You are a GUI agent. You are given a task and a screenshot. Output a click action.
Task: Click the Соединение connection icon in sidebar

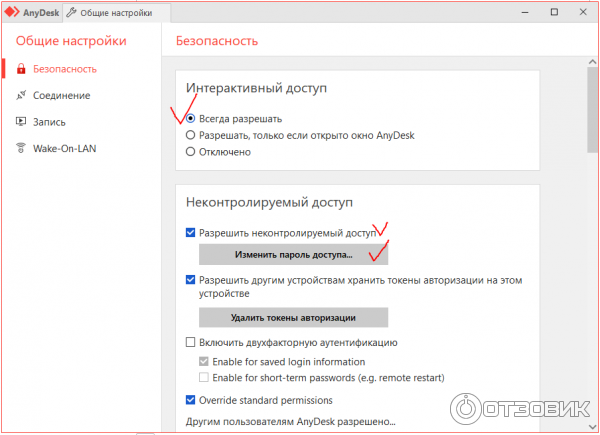pos(21,96)
